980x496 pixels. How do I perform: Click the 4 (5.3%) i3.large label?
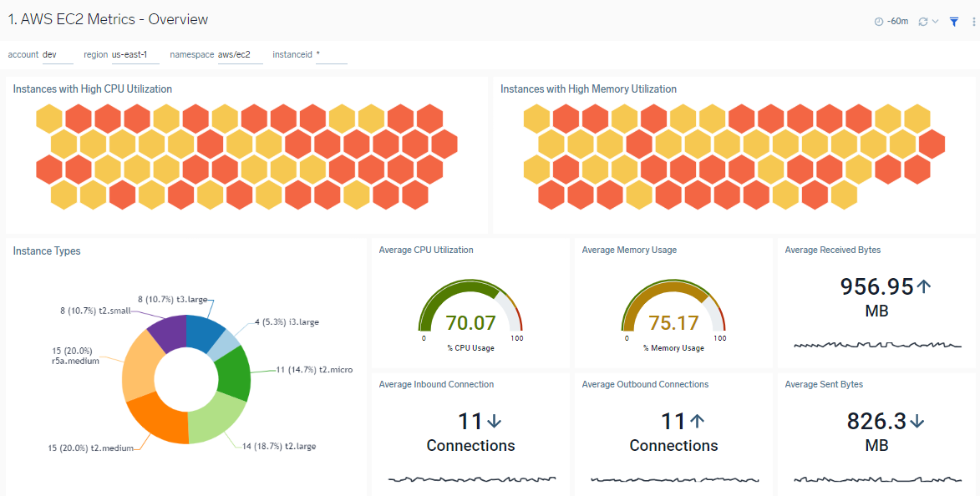[285, 322]
